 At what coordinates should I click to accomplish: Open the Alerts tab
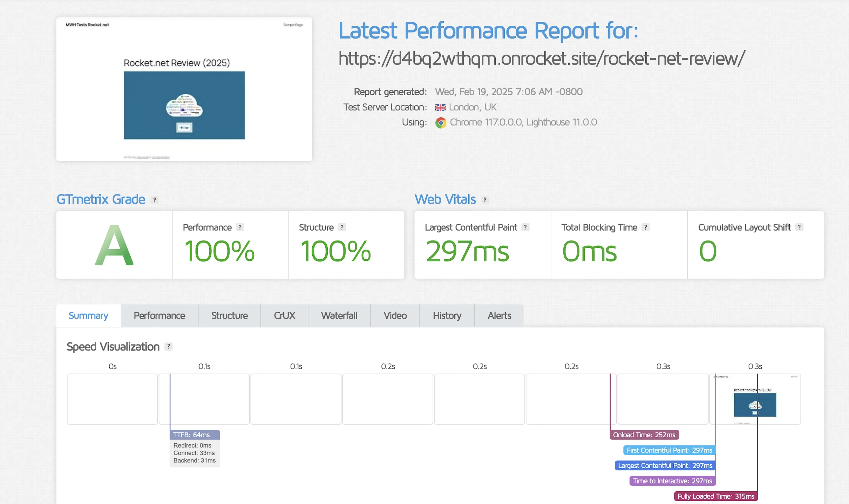(x=499, y=315)
